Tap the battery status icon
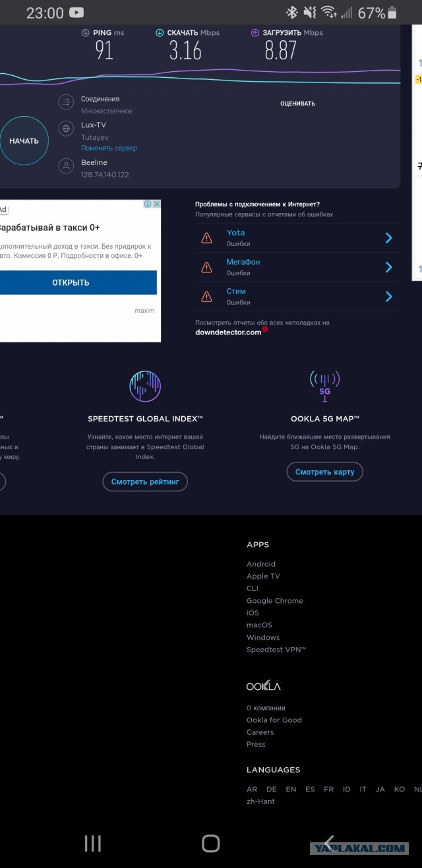This screenshot has height=868, width=422. click(x=393, y=13)
